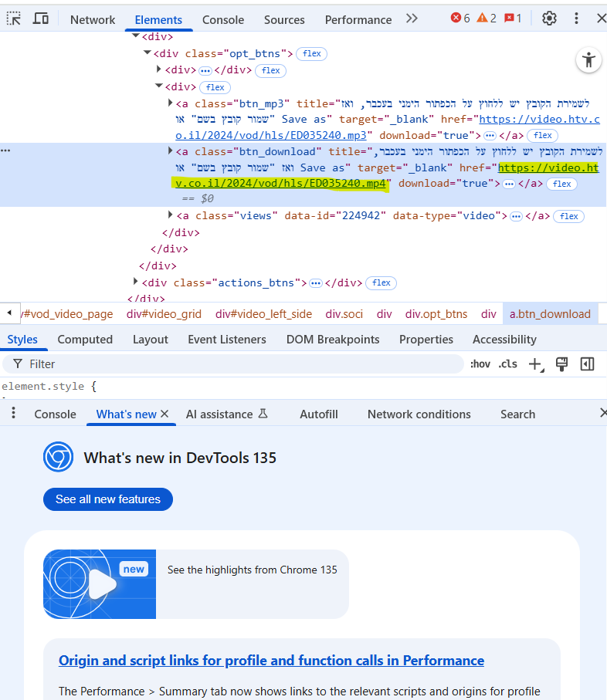607x700 pixels.
Task: Switch to the Console tab
Action: pos(223,19)
